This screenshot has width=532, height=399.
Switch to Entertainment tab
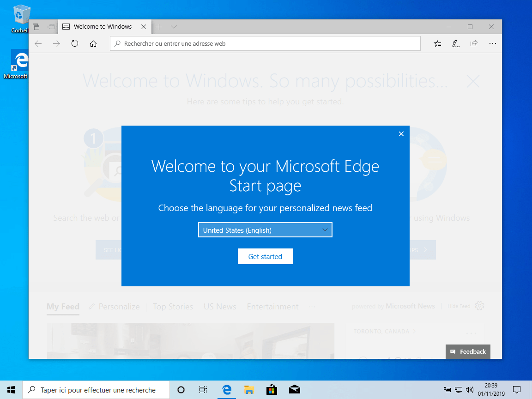click(273, 306)
